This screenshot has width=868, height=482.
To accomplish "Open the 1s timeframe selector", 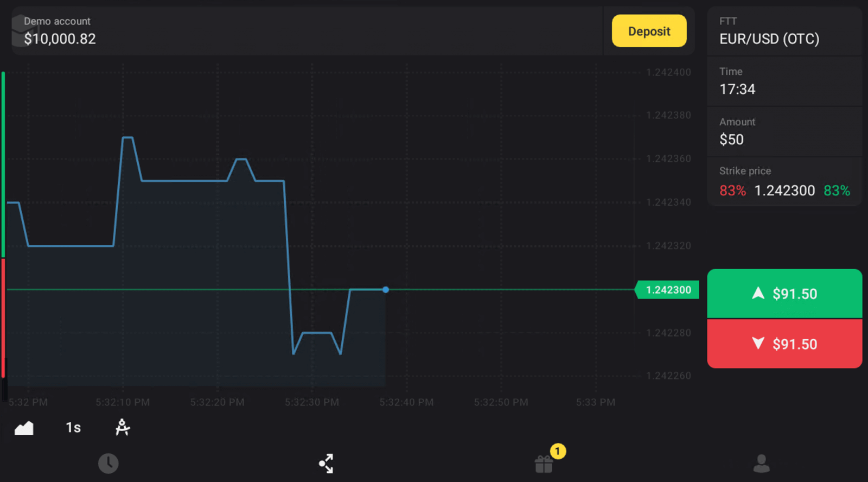I will pos(73,428).
